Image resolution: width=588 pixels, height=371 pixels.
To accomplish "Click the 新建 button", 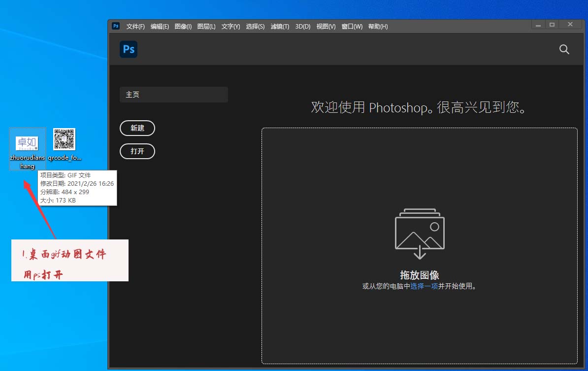I will click(x=137, y=128).
